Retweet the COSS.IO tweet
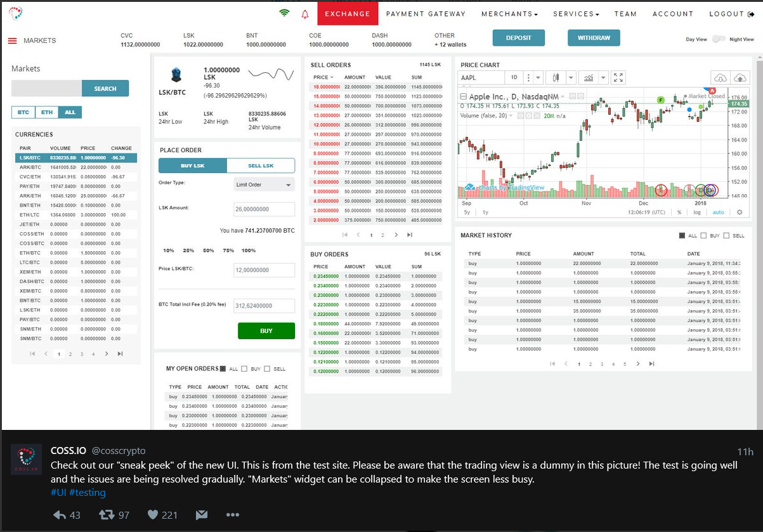 pyautogui.click(x=107, y=514)
